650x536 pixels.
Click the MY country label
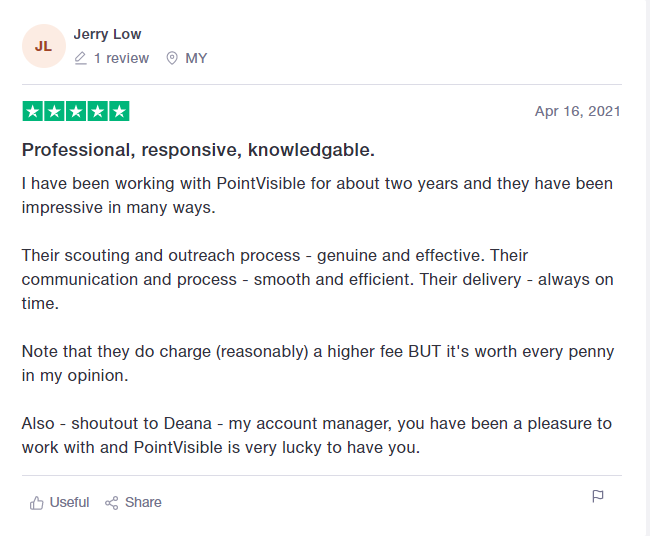click(196, 58)
